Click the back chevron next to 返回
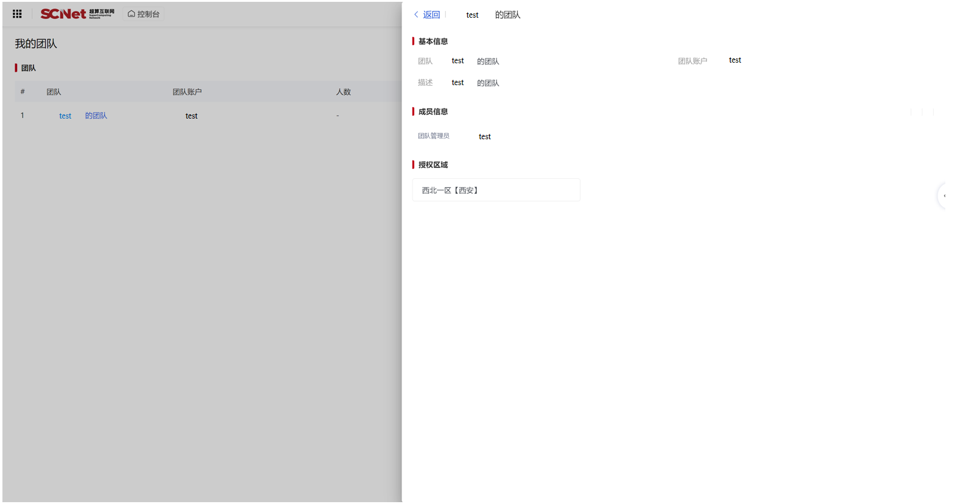 (x=416, y=15)
